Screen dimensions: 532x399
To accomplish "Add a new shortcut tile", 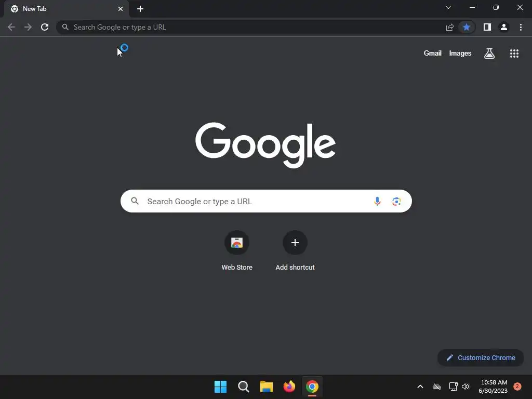I will (295, 250).
